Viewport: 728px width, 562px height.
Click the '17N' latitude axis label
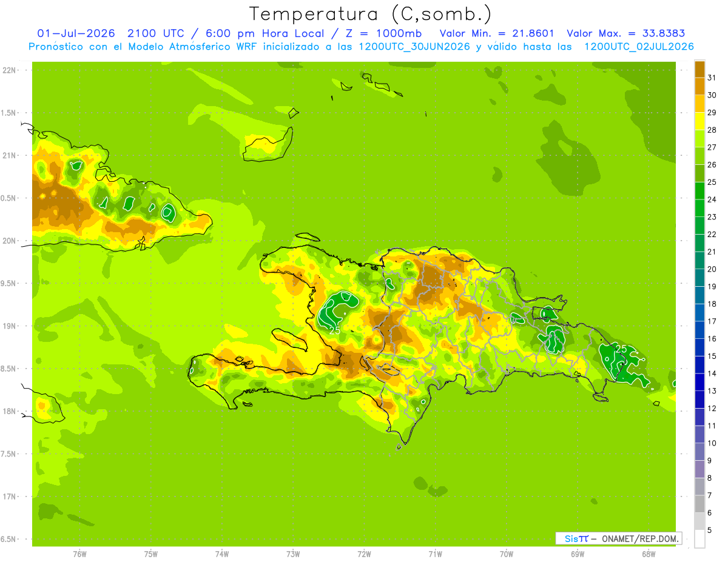tap(10, 497)
